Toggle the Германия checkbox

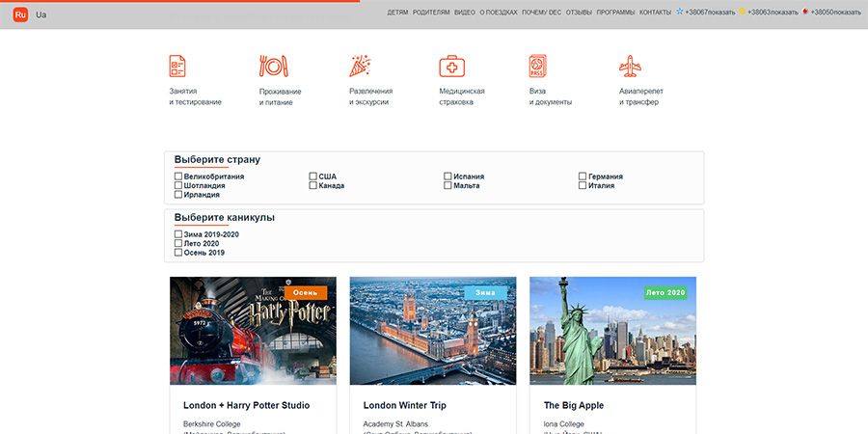[x=583, y=176]
